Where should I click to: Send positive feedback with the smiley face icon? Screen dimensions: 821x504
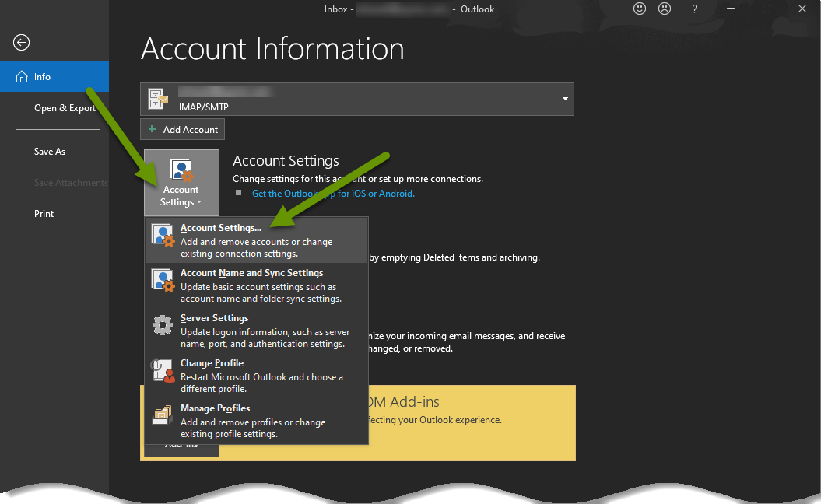640,9
